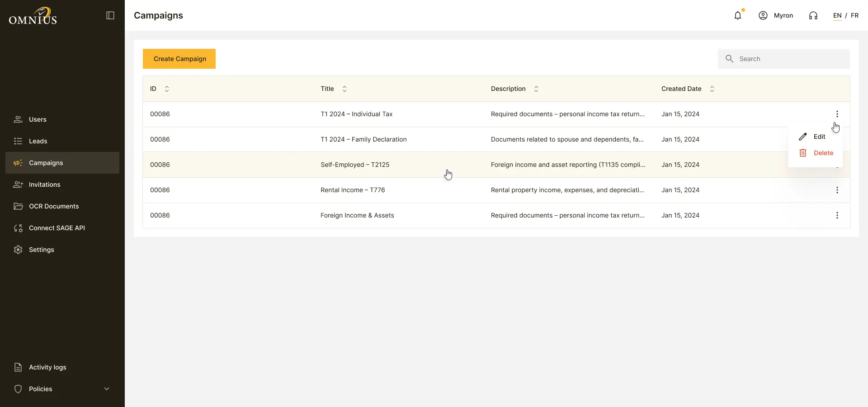The width and height of the screenshot is (868, 407).
Task: Open the OCR Documents folder icon
Action: pos(18,206)
